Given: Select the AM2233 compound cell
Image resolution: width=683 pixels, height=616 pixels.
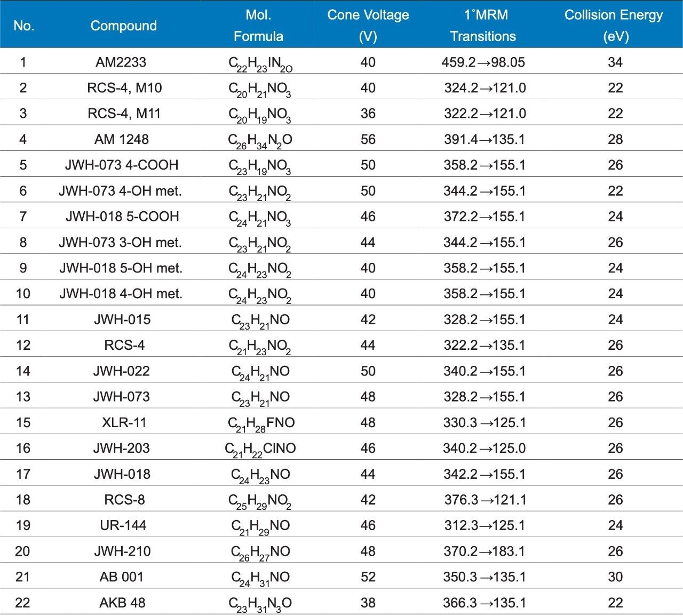Looking at the screenshot, I should tap(121, 62).
